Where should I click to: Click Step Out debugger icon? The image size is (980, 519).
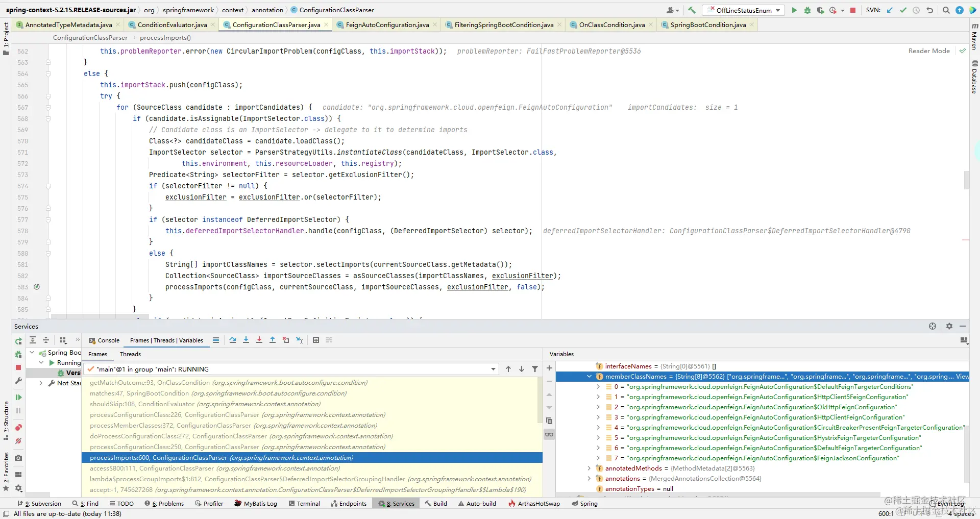(273, 340)
